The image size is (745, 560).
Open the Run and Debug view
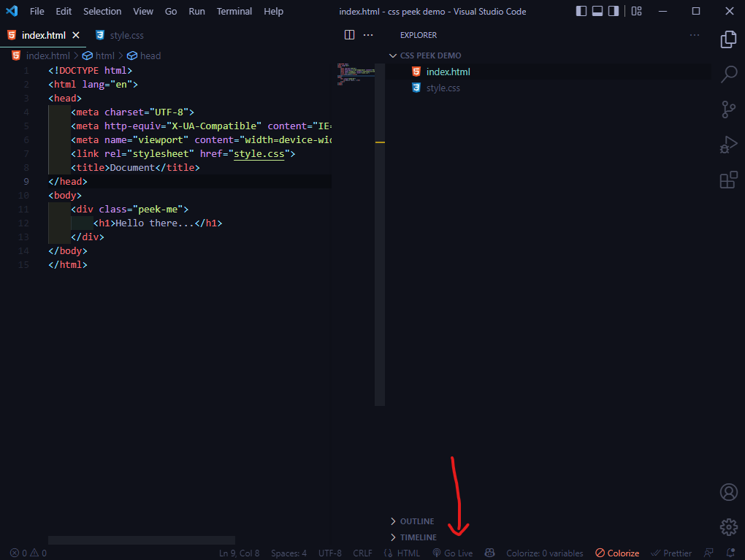pos(728,145)
